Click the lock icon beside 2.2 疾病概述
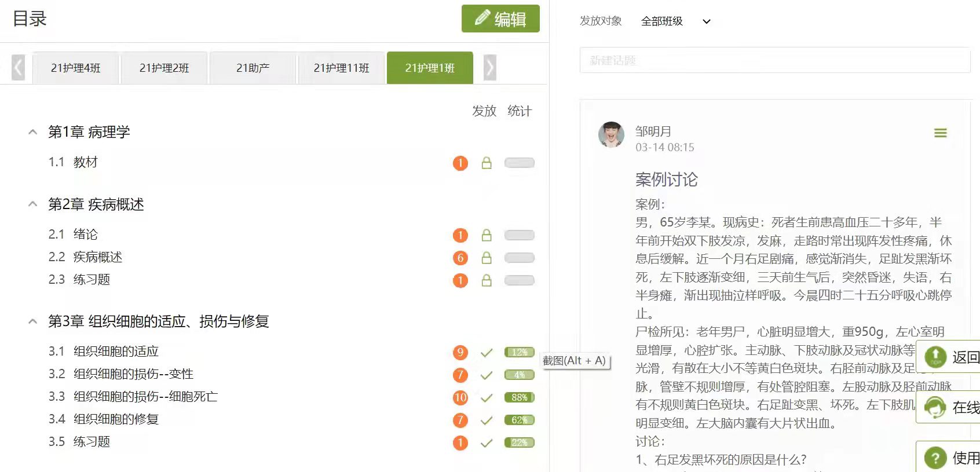The image size is (980, 472). point(487,258)
